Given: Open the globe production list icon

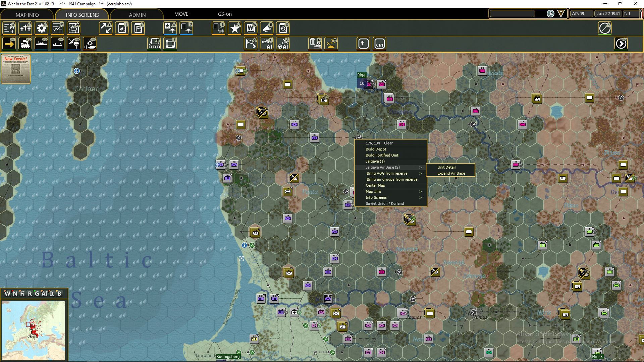Looking at the screenshot, I should [219, 28].
